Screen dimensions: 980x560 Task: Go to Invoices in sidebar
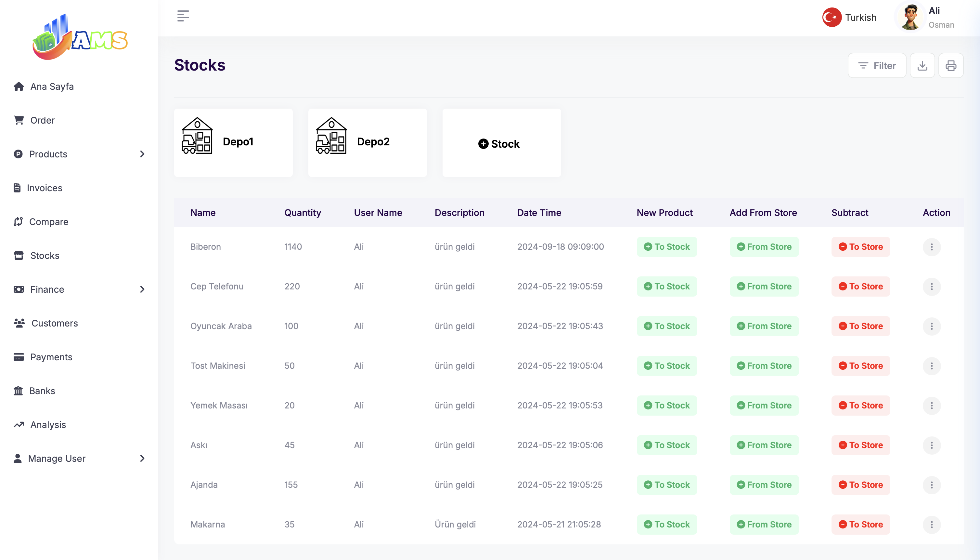coord(44,188)
